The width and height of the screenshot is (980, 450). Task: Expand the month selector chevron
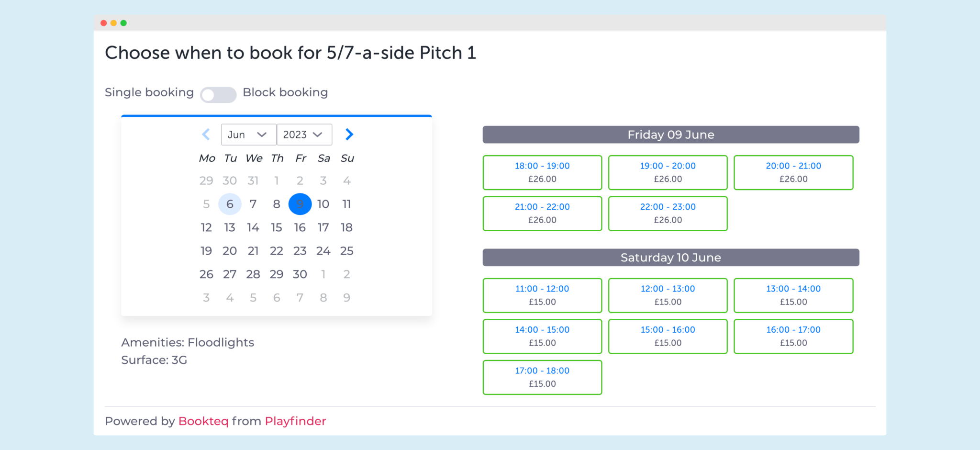[x=262, y=135]
